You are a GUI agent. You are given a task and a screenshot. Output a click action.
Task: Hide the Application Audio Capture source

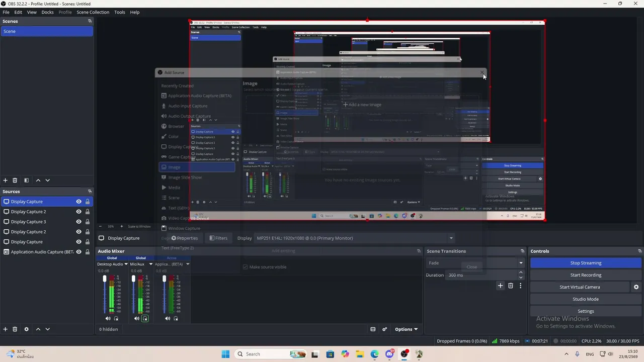78,252
